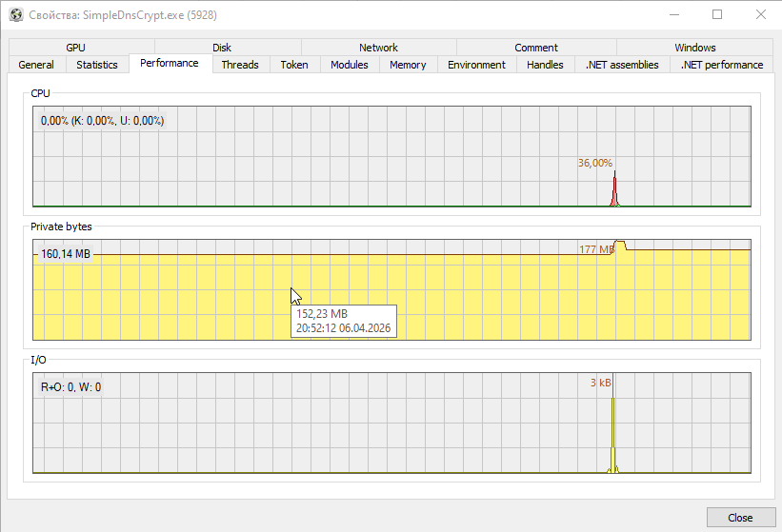Screen dimensions: 782x532
Task: Open the Environment tab
Action: [x=476, y=65]
